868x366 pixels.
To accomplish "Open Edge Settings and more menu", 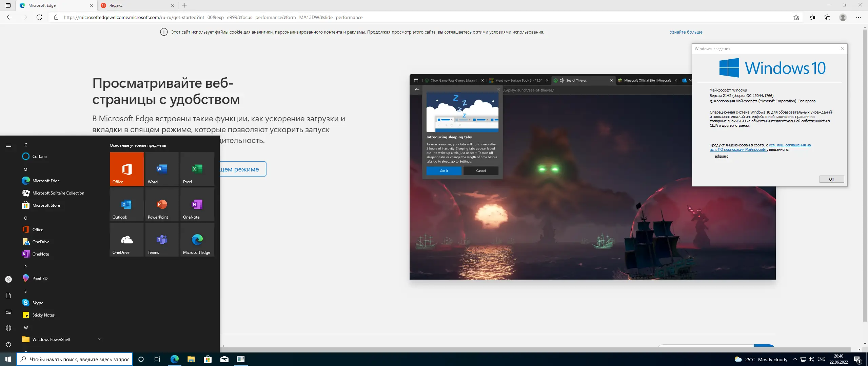I will coord(858,17).
